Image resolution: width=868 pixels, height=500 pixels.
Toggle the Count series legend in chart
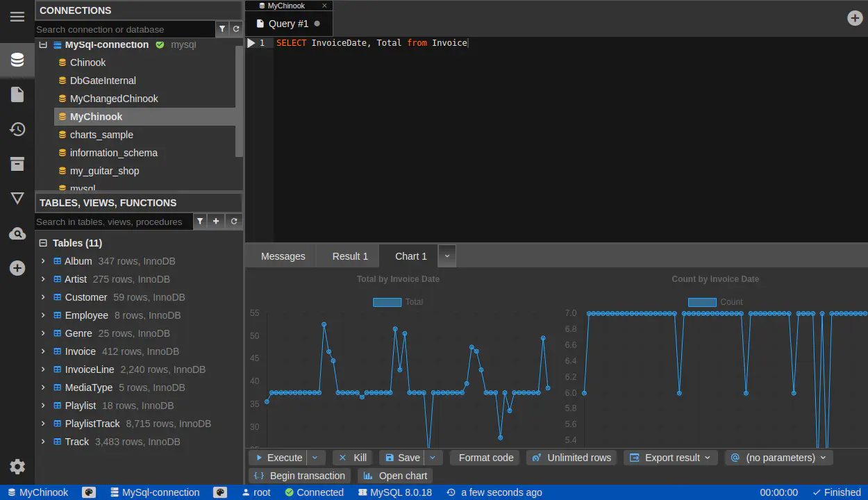[x=731, y=302]
